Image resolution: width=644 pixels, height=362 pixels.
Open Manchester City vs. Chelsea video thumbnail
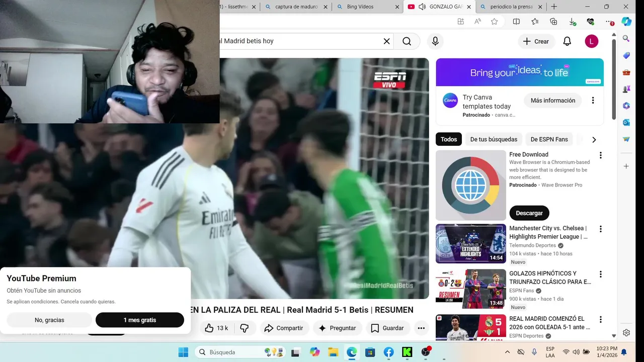[471, 243]
